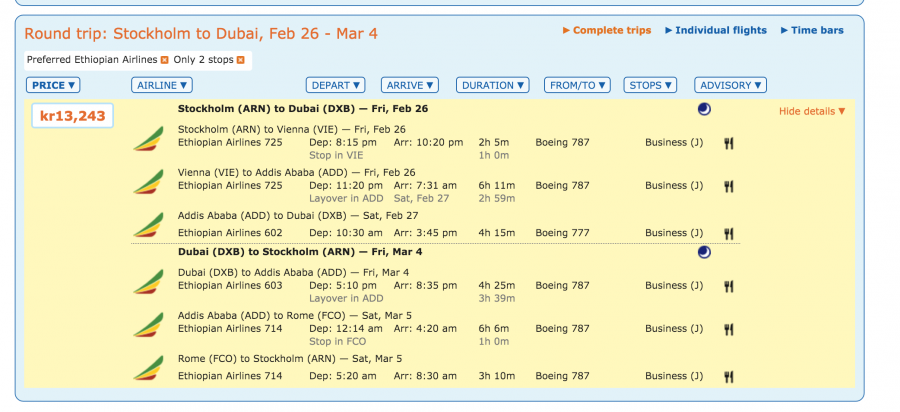Collapse itinerary with Hide details
The image size is (900, 412).
(x=812, y=111)
